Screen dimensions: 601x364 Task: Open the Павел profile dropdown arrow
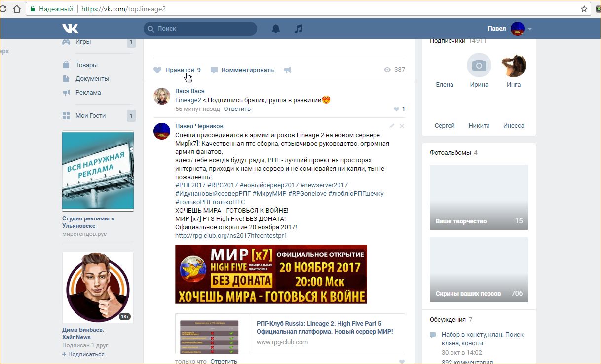click(530, 29)
